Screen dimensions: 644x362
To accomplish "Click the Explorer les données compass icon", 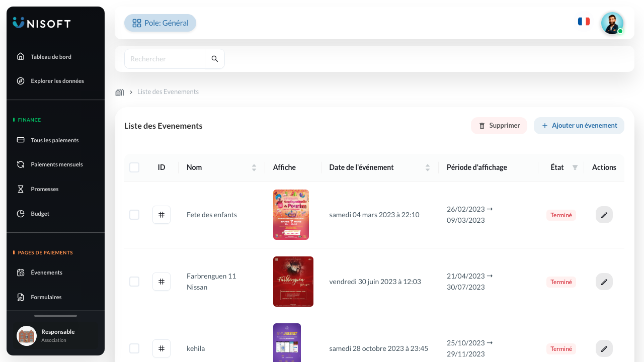I will click(x=21, y=81).
